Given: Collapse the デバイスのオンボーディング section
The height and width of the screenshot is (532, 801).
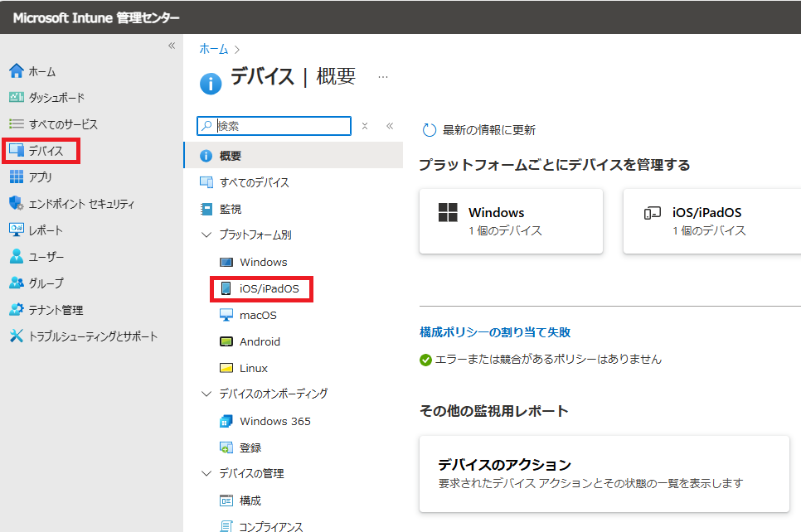Looking at the screenshot, I should click(x=206, y=394).
